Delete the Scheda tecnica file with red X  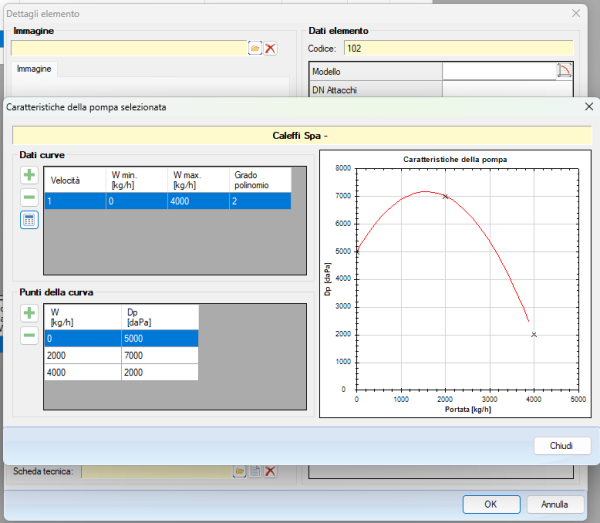(270, 471)
